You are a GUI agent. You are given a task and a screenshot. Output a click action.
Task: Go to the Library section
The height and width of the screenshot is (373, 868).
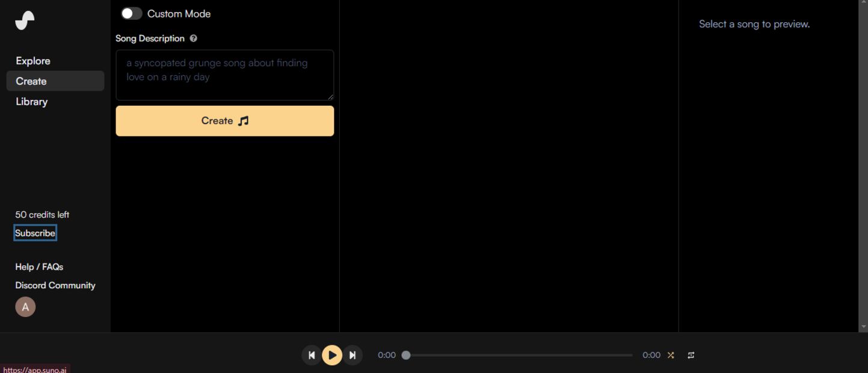click(x=32, y=102)
